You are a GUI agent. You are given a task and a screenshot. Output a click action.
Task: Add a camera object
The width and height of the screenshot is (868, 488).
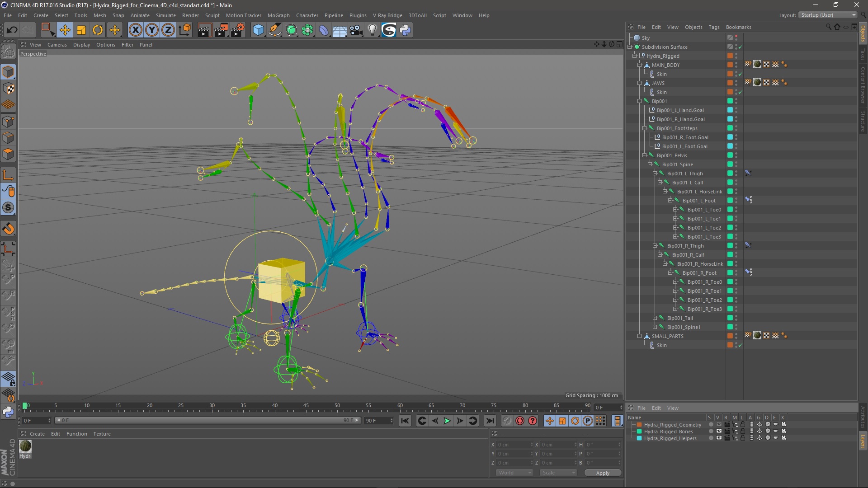pyautogui.click(x=356, y=30)
